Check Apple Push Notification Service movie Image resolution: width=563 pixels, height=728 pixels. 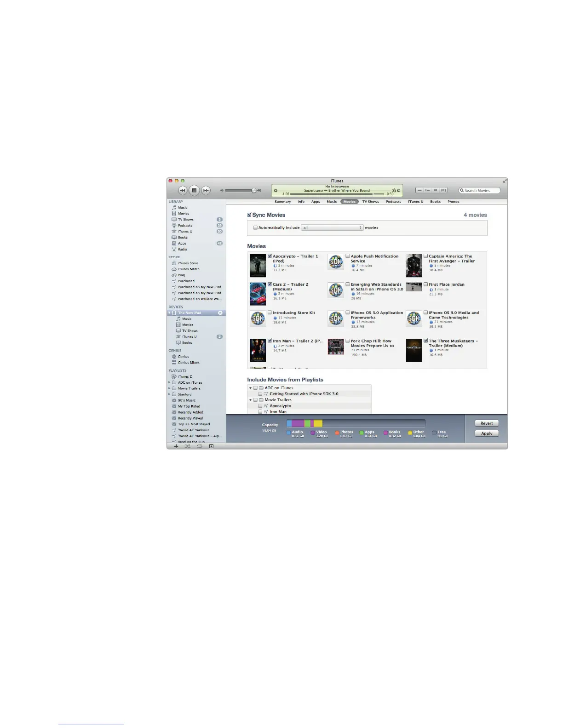point(348,256)
